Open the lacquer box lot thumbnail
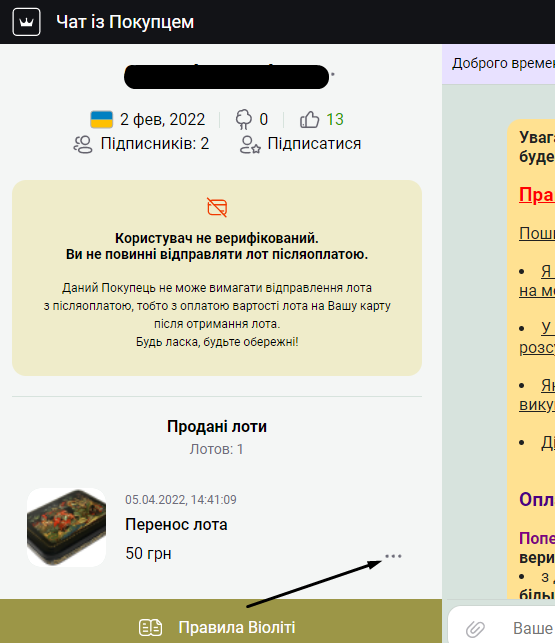This screenshot has width=555, height=643. (x=66, y=527)
